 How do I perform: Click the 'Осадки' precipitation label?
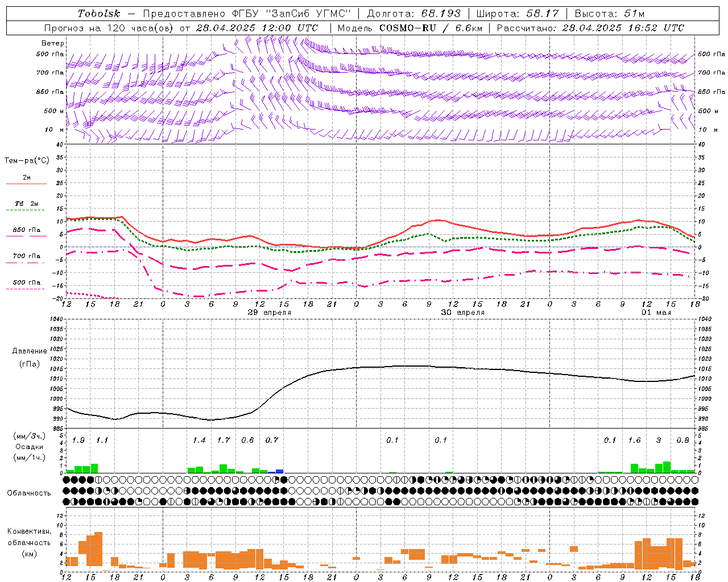(28, 447)
